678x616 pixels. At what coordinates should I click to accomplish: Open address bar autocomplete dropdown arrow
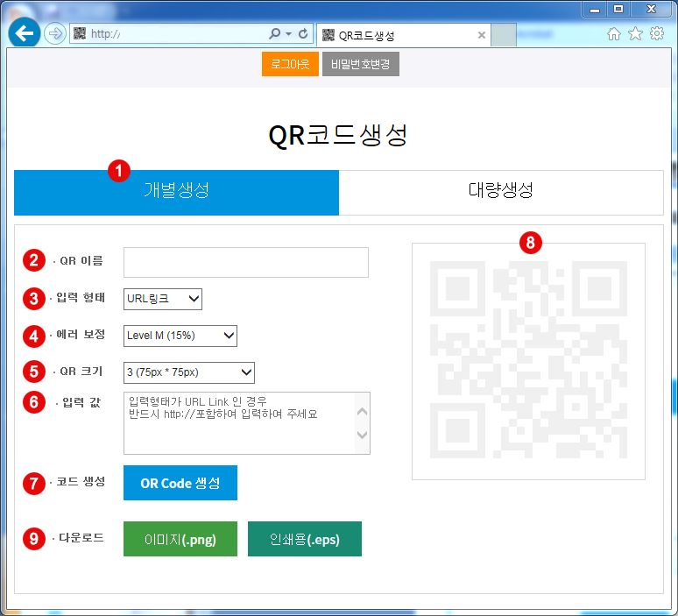[x=288, y=34]
